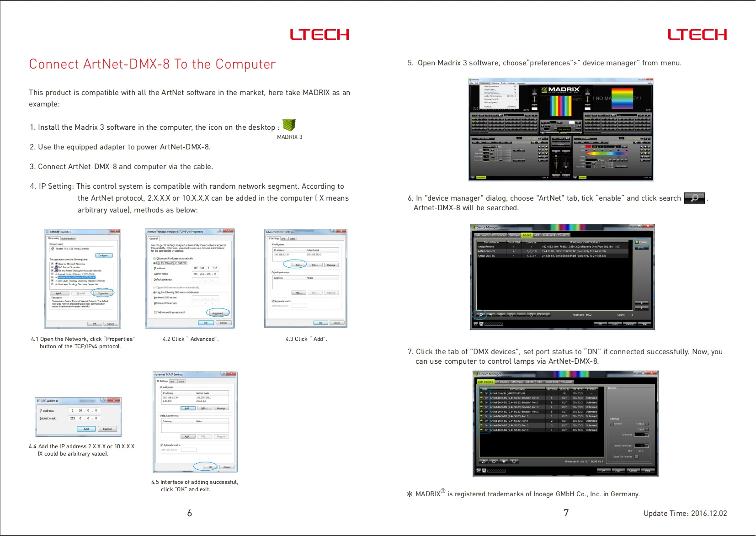Viewport: 756px width, 536px height.
Task: Toggle Automatic metric in the step 4.3 dialog
Action: click(x=273, y=301)
